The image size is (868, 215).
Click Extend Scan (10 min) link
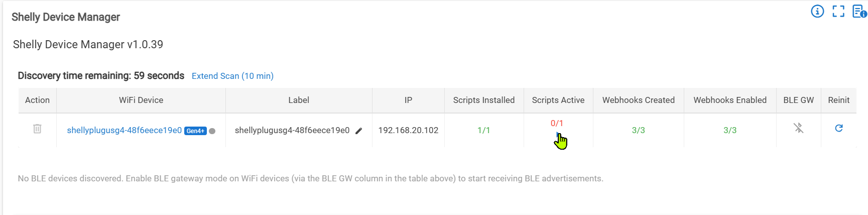(232, 76)
